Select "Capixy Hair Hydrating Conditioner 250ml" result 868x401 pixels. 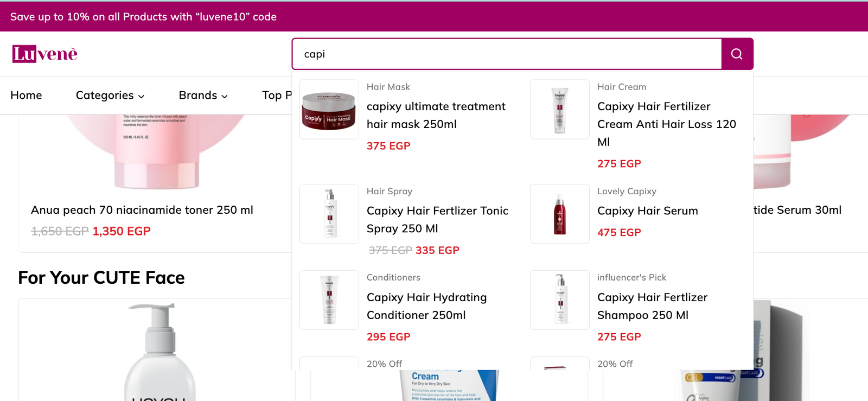426,306
